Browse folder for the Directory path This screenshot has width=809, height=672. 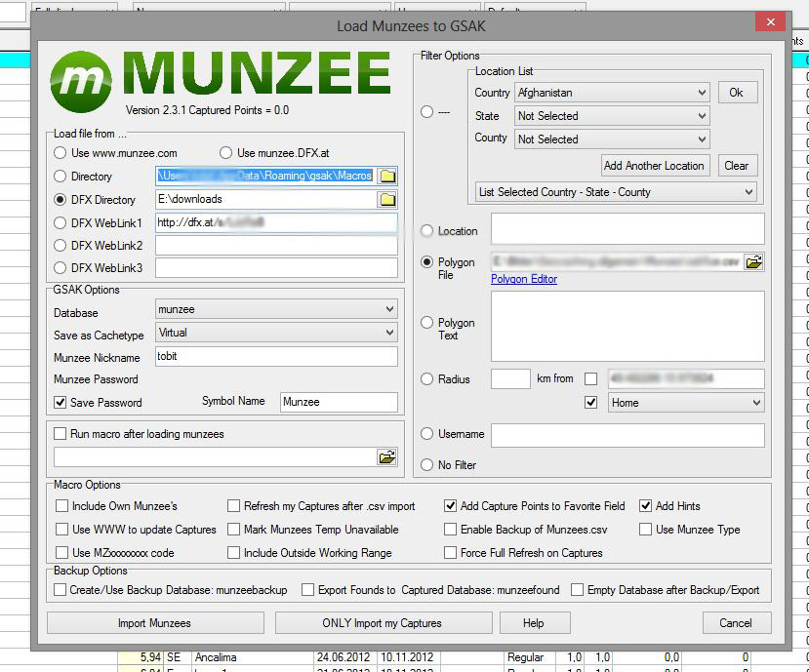click(387, 177)
